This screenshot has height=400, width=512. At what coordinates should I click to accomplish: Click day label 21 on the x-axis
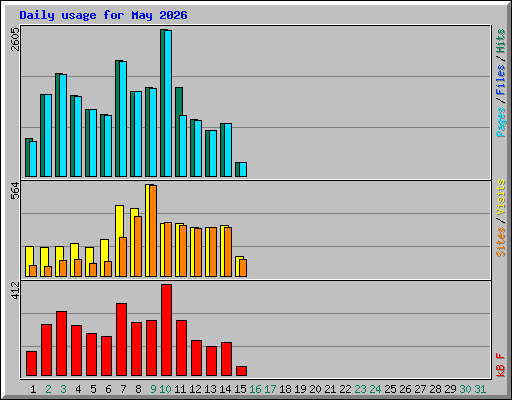pos(330,389)
